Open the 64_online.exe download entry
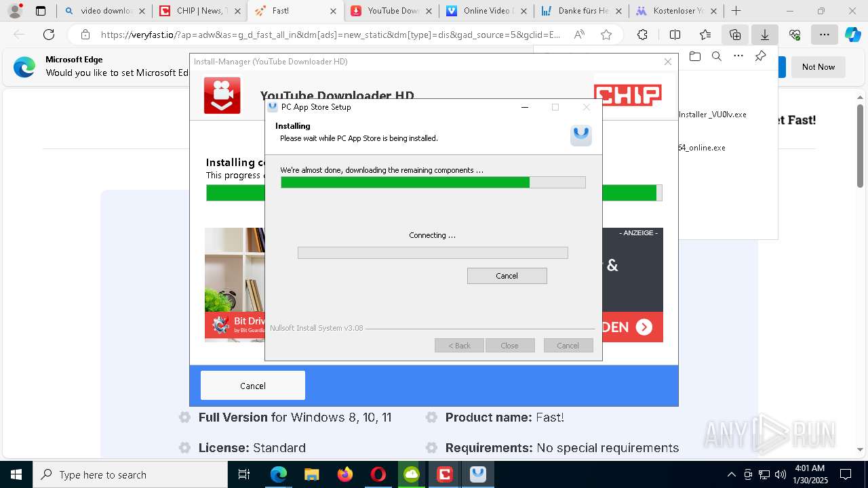This screenshot has width=868, height=488. [702, 148]
